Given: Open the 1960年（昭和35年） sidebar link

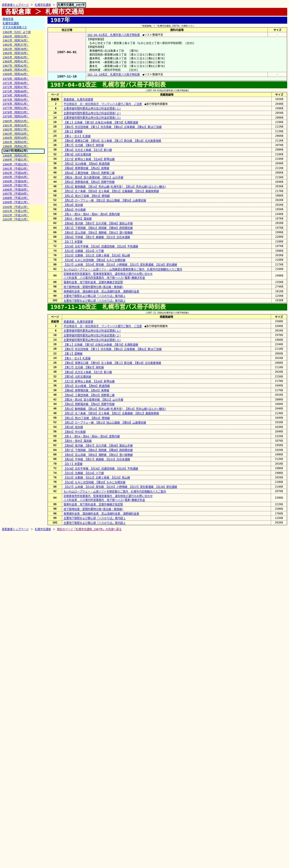Looking at the screenshot, I should click(16, 36).
